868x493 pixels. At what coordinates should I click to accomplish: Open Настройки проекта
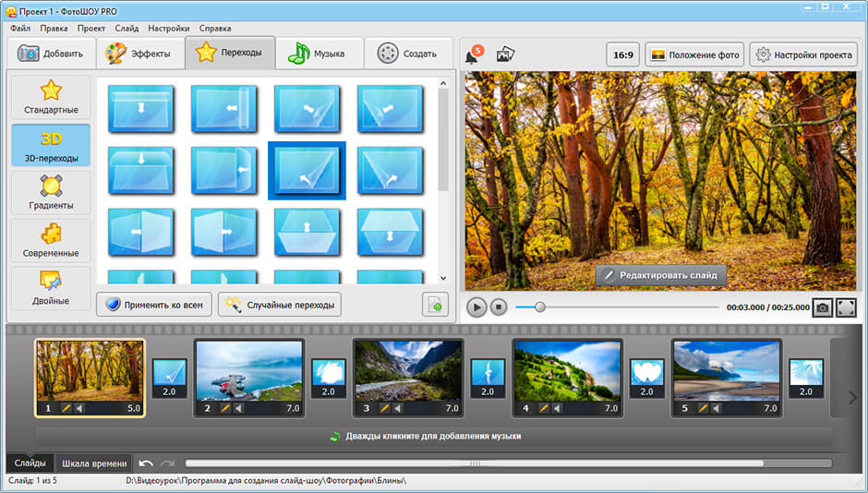(x=805, y=54)
